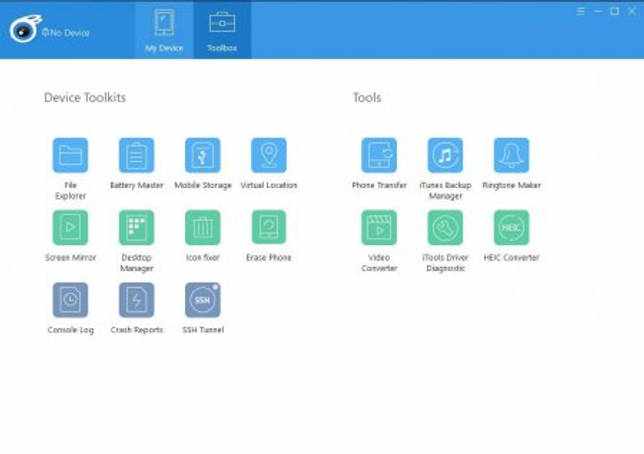Viewport: 644px width, 454px height.
Task: Switch to the My Device tab
Action: point(164,30)
